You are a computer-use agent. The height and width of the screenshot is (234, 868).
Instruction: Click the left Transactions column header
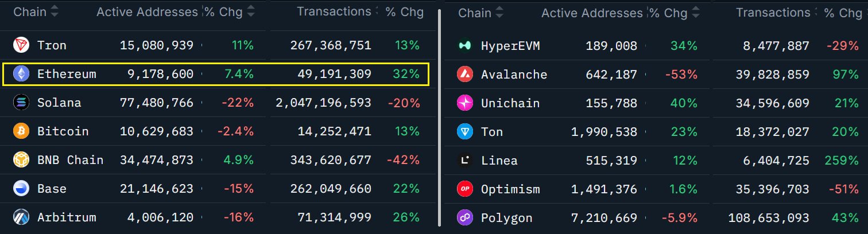click(334, 11)
